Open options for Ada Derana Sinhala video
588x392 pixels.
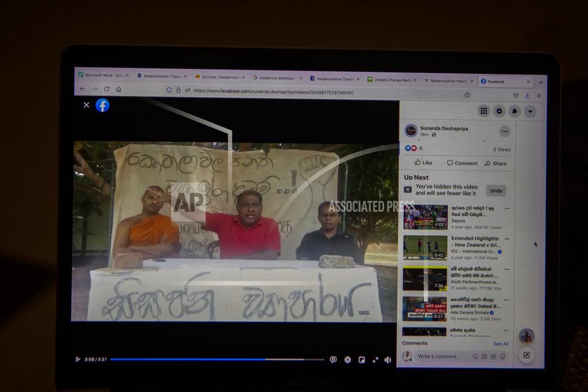pos(506,300)
